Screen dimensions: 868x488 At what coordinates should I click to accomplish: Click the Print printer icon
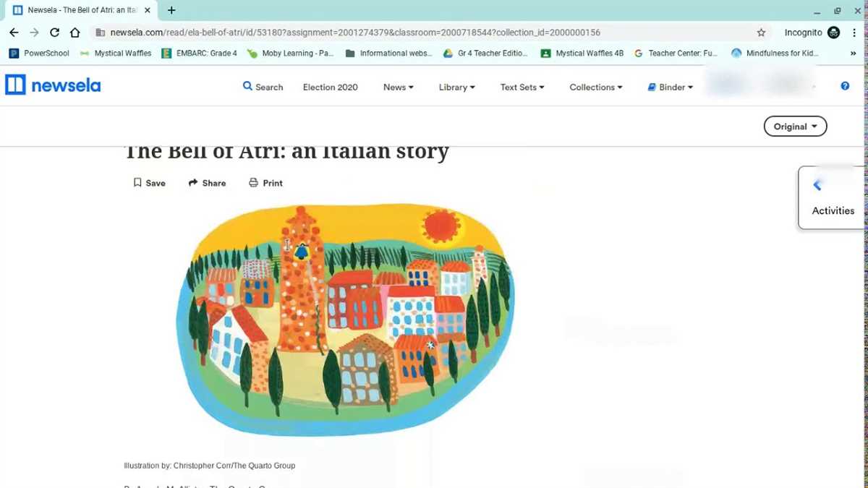(x=253, y=183)
